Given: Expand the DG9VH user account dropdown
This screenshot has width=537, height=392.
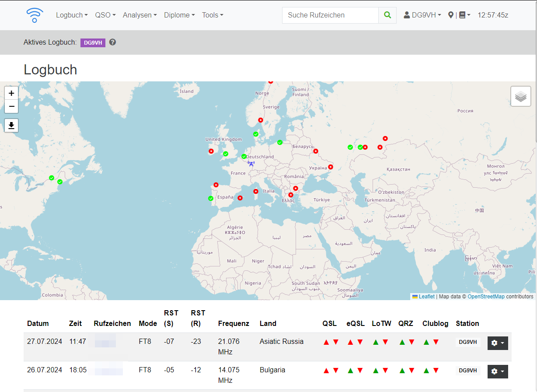Looking at the screenshot, I should point(422,15).
